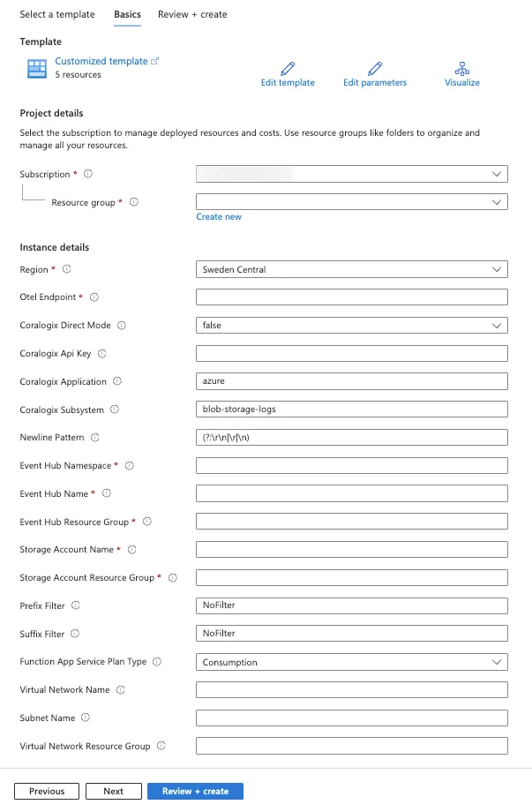Click the Next button

[113, 792]
